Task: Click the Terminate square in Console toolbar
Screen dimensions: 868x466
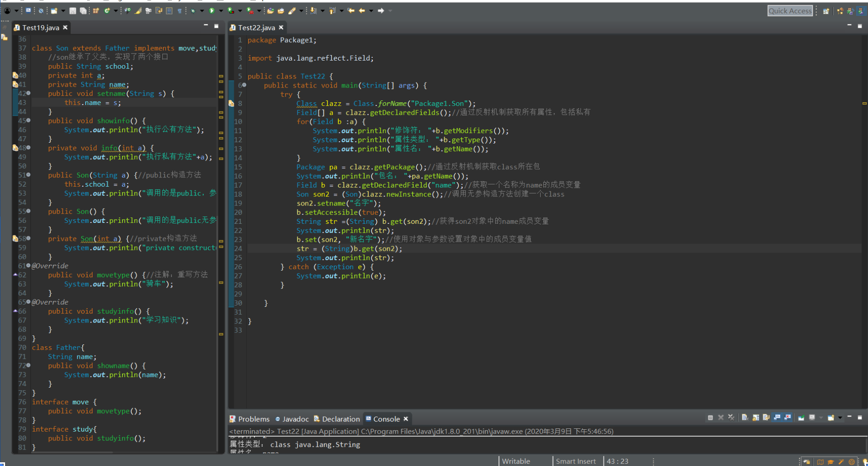Action: coord(710,417)
